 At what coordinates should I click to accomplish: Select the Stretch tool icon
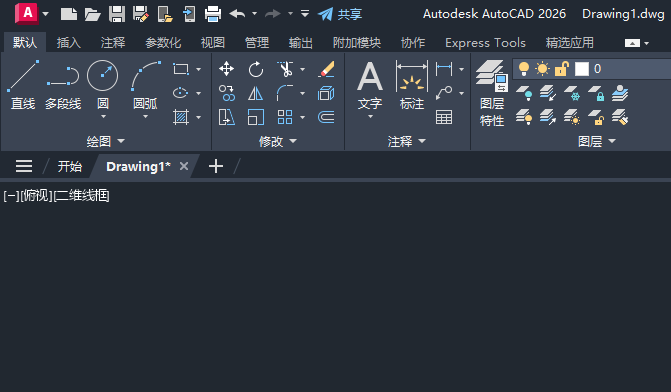click(226, 117)
